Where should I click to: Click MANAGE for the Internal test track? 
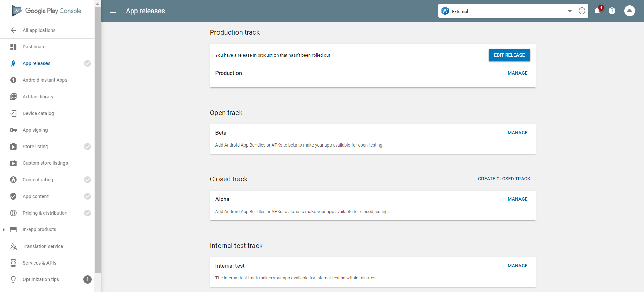pyautogui.click(x=517, y=266)
